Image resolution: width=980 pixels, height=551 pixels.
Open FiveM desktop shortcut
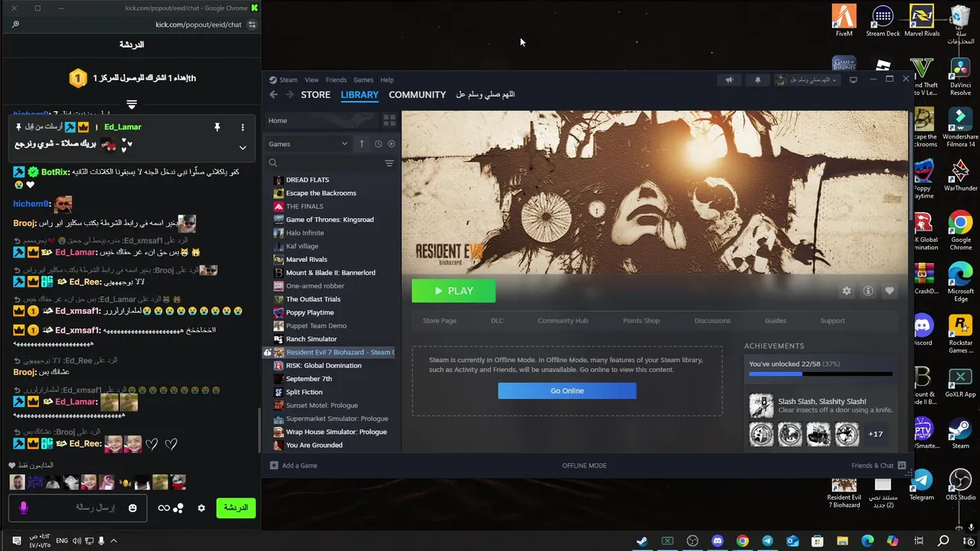coord(844,21)
